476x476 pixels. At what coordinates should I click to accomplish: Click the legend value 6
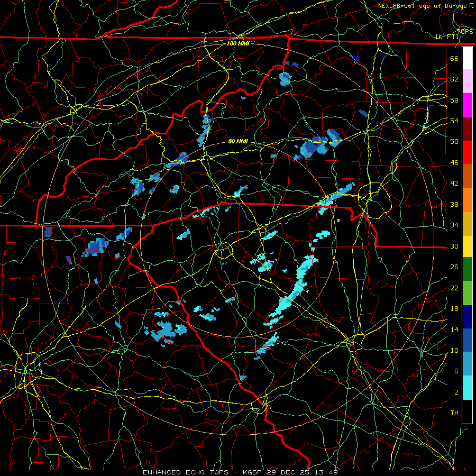pyautogui.click(x=456, y=371)
